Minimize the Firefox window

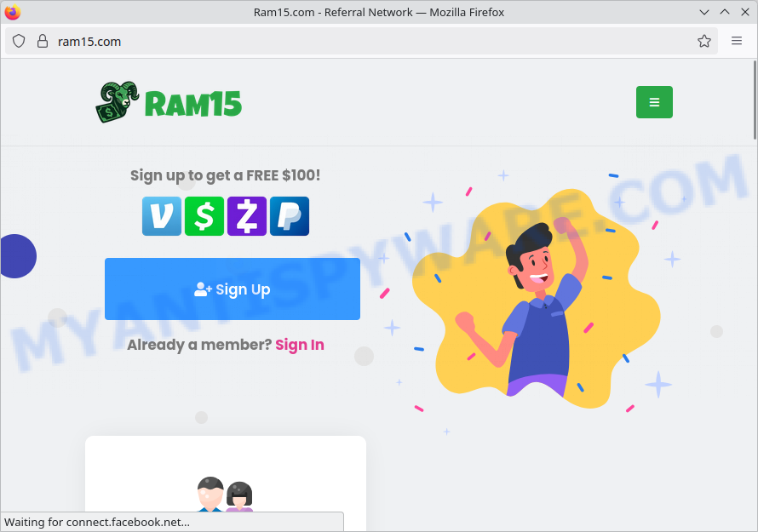pos(704,12)
